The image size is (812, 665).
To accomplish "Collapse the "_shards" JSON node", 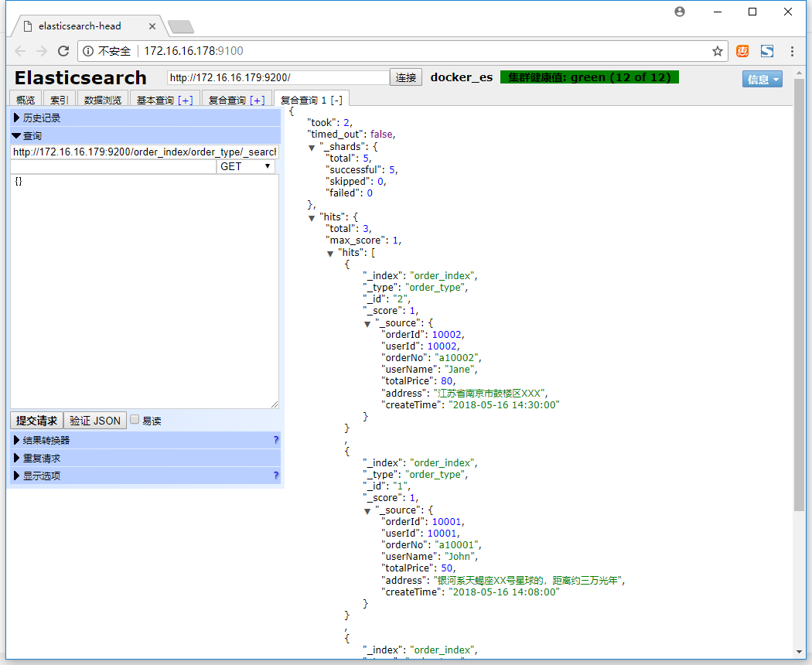I will pos(312,148).
